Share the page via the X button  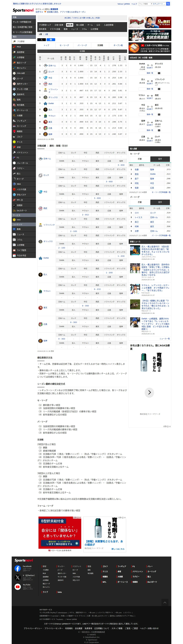(x=41, y=40)
